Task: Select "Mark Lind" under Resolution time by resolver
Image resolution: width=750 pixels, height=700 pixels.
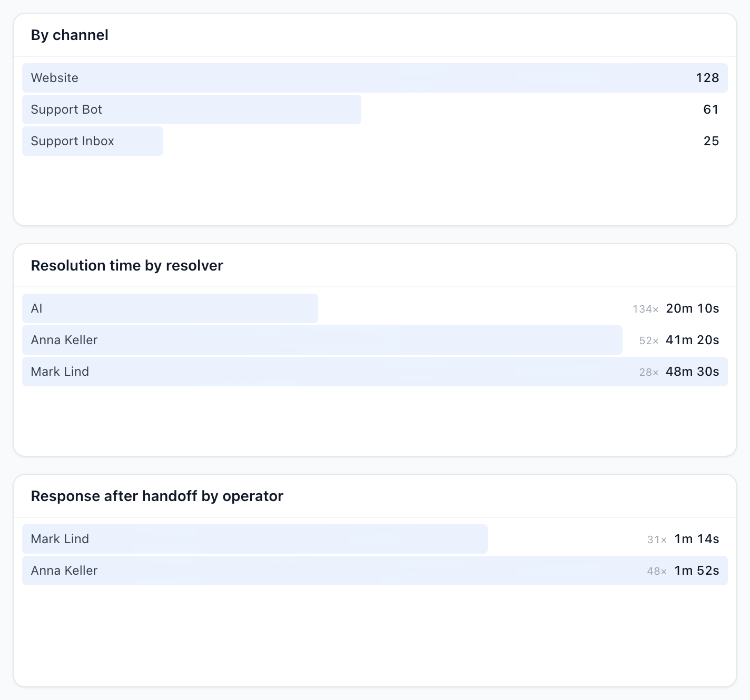Action: click(x=60, y=372)
